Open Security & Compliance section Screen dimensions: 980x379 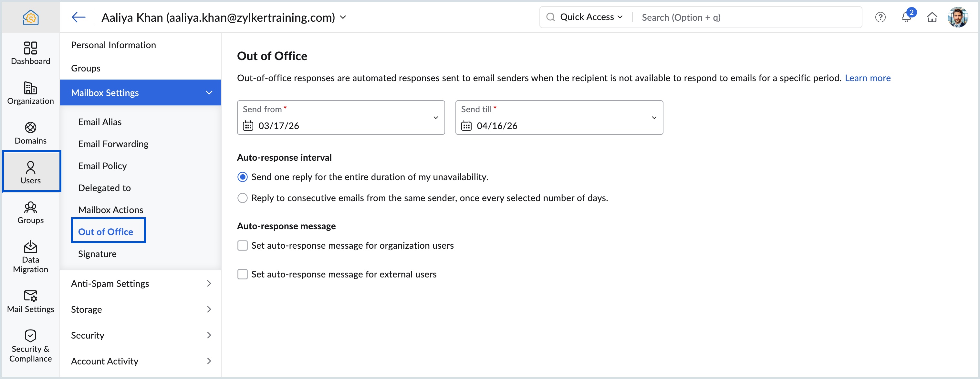click(30, 346)
